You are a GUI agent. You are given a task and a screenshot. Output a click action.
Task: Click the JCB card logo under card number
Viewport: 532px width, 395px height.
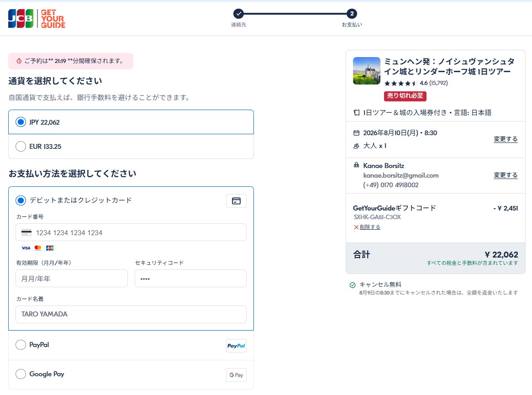pos(50,248)
